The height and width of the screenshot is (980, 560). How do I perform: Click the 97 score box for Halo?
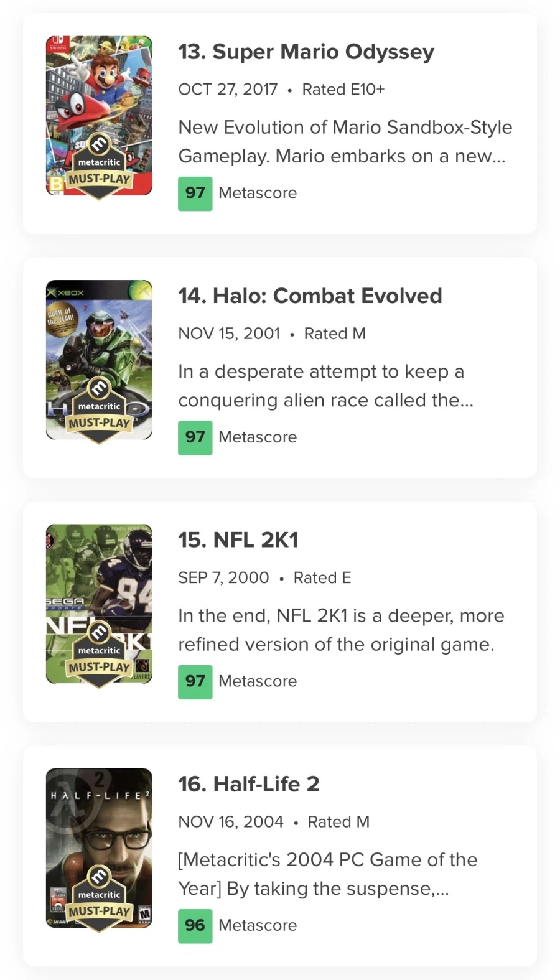[195, 437]
